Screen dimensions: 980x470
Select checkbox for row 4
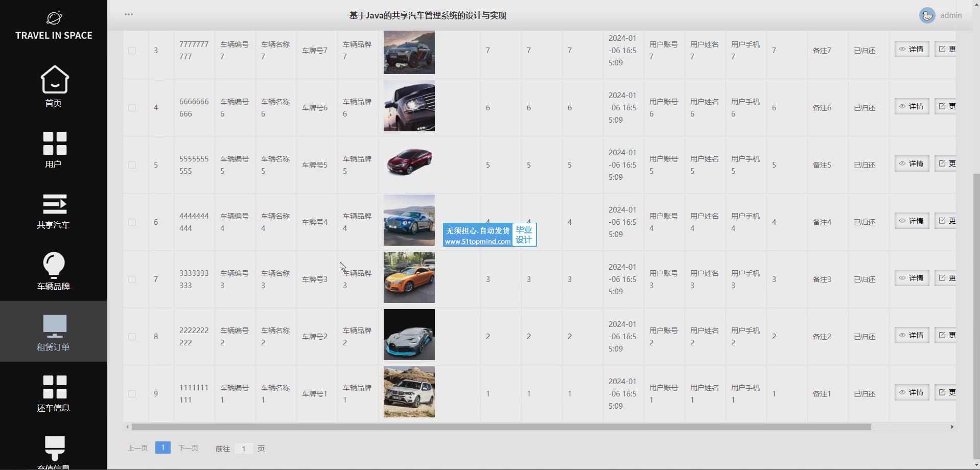coord(132,108)
